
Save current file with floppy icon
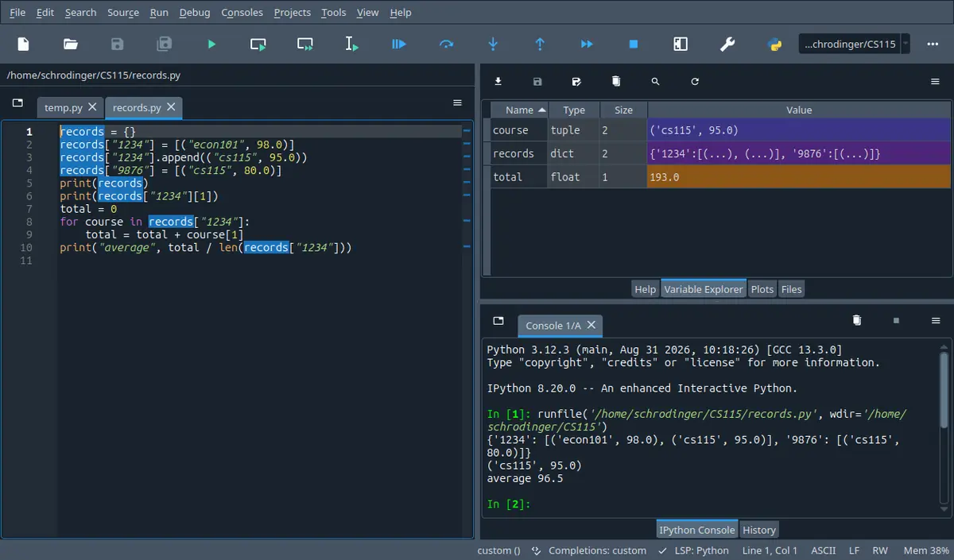(x=118, y=44)
